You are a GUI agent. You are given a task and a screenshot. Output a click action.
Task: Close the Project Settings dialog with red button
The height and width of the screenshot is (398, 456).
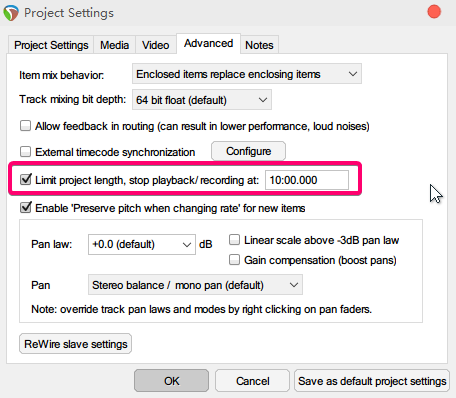click(x=434, y=12)
